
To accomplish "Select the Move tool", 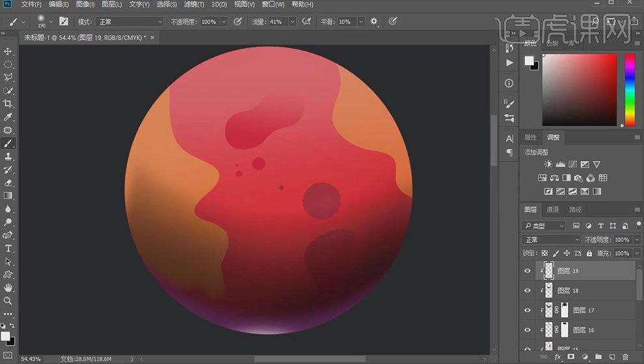I will tap(8, 51).
